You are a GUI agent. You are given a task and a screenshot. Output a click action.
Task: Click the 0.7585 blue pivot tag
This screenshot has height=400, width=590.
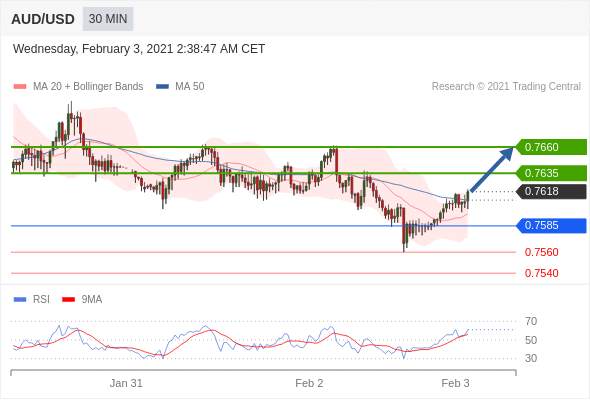551,225
